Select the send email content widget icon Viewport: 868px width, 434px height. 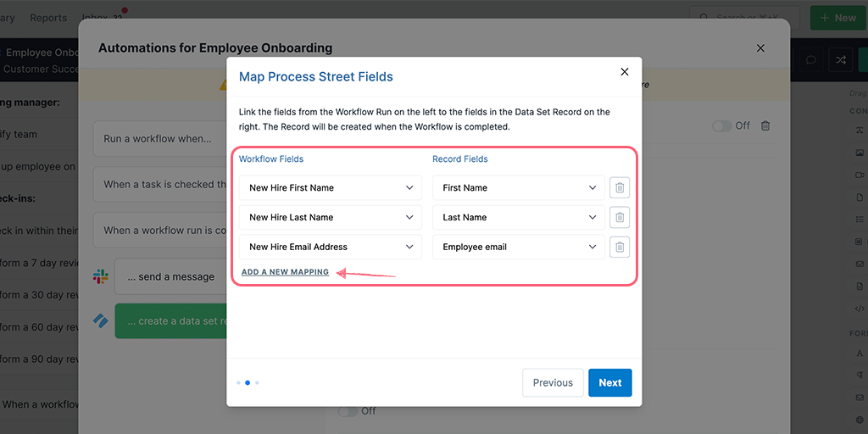click(860, 264)
